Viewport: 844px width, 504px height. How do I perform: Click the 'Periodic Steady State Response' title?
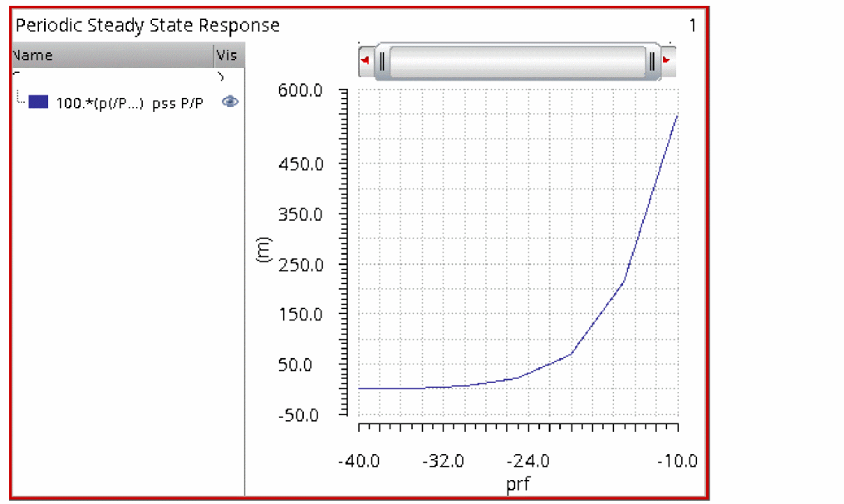tap(148, 25)
